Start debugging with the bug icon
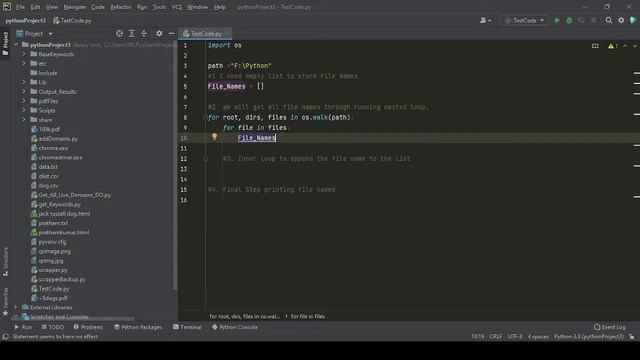 pos(569,20)
